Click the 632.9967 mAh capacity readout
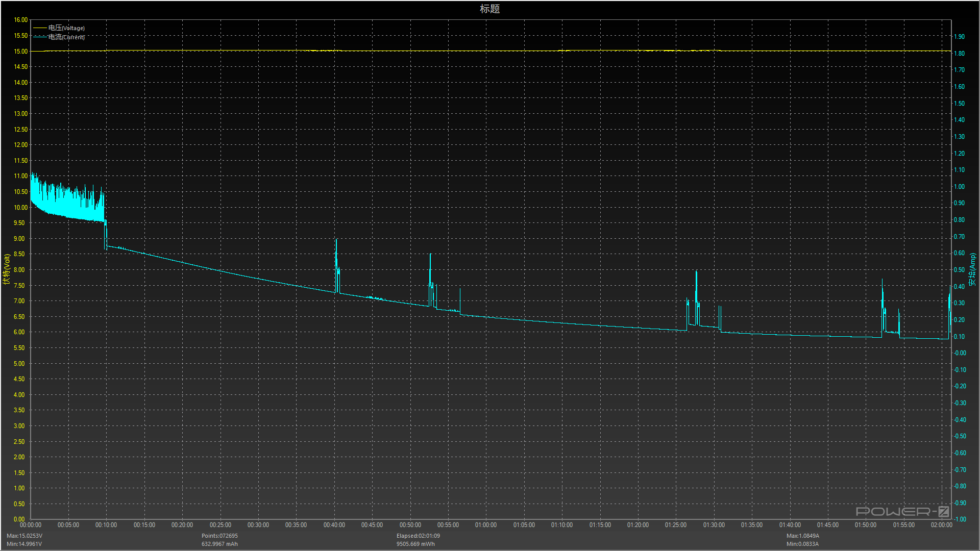The height and width of the screenshot is (551, 980). tap(219, 544)
